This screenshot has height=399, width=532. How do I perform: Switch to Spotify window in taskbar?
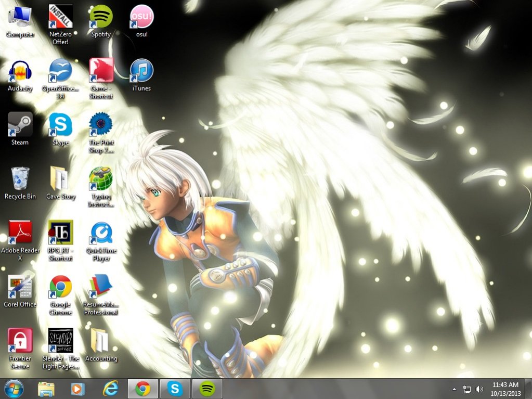[x=207, y=389]
